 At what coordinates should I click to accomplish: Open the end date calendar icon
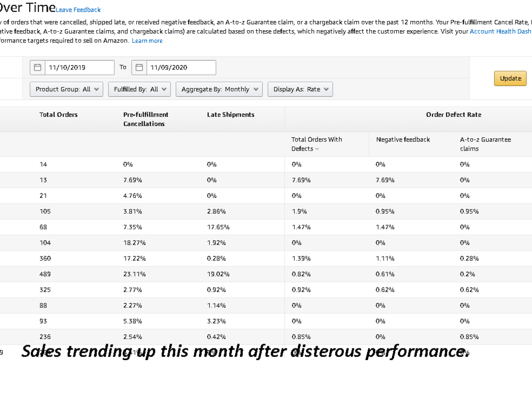(x=139, y=68)
